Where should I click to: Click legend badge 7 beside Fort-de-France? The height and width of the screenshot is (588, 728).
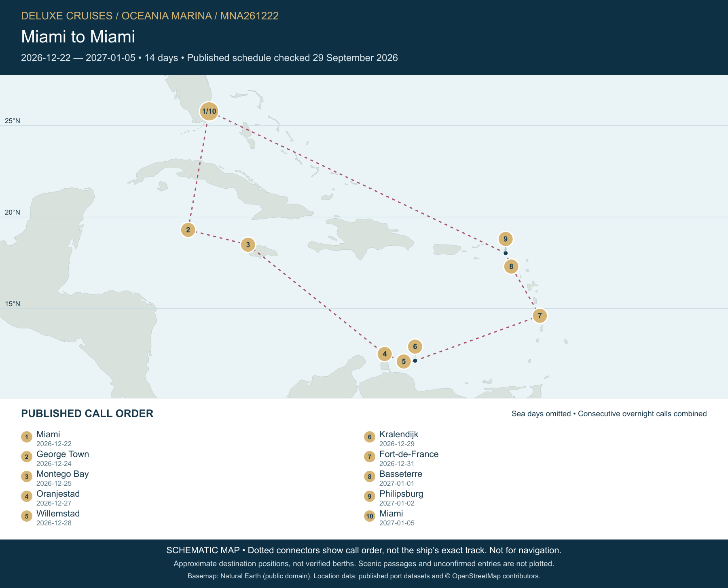click(370, 457)
